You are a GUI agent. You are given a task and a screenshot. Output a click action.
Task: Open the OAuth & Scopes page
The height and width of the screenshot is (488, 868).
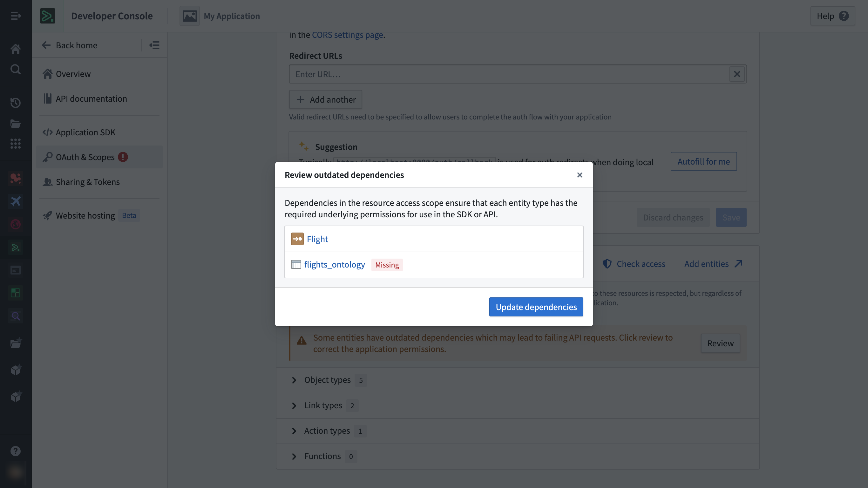point(85,157)
